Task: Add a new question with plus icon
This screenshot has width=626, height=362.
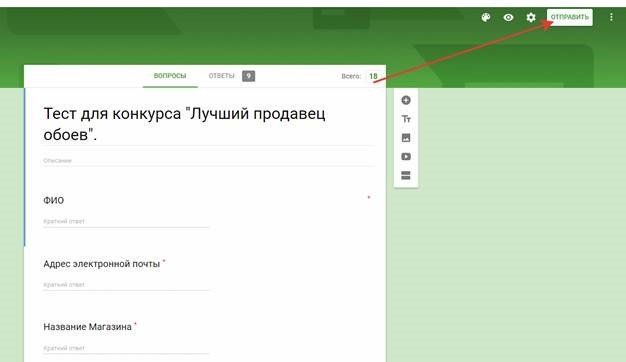Action: (406, 100)
